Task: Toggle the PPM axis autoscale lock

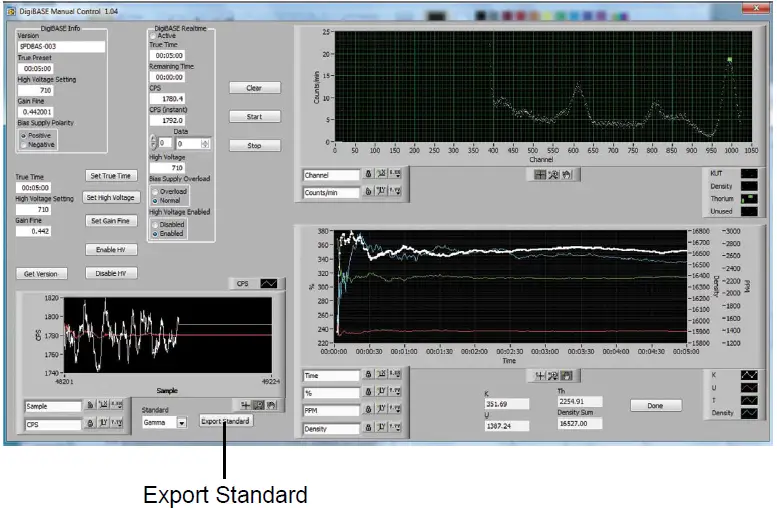Action: click(368, 409)
